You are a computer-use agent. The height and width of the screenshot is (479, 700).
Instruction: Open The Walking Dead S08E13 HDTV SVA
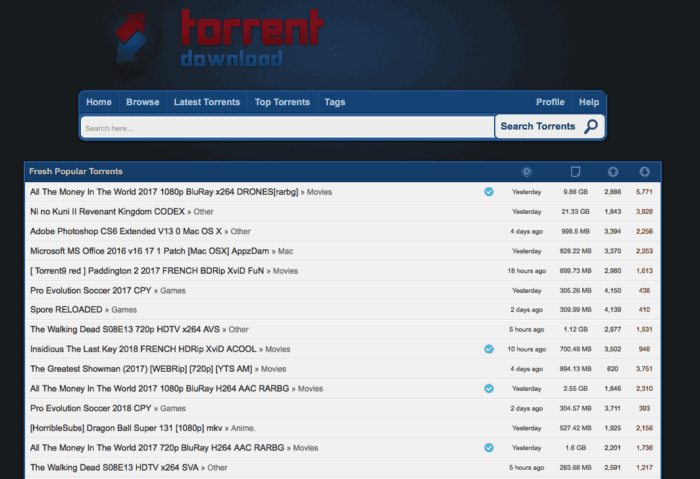pos(114,467)
